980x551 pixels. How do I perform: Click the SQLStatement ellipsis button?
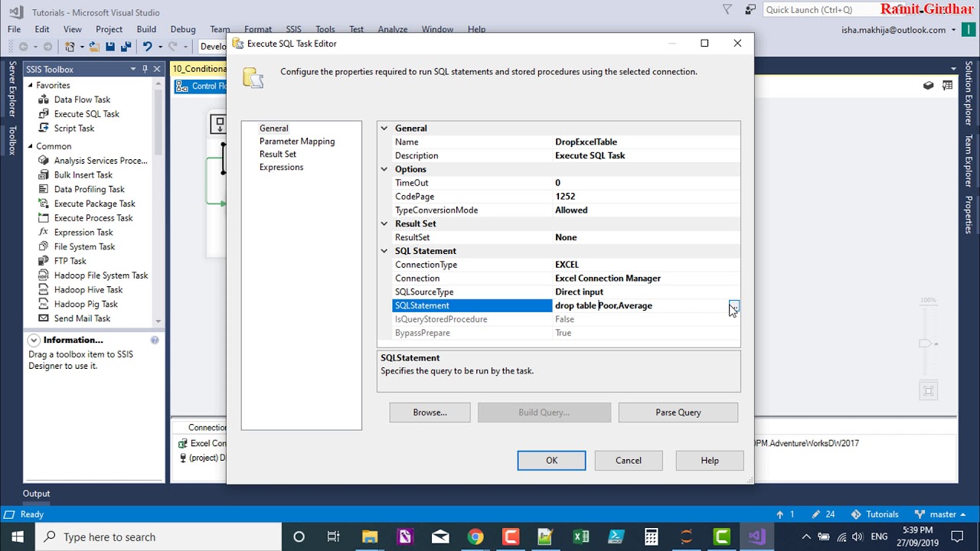pyautogui.click(x=733, y=306)
